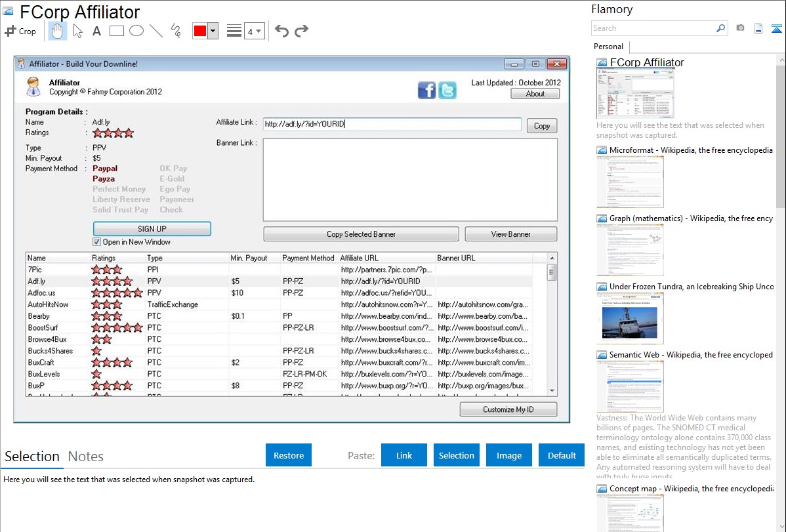
Task: Click inside the Banner Link box
Action: 410,180
